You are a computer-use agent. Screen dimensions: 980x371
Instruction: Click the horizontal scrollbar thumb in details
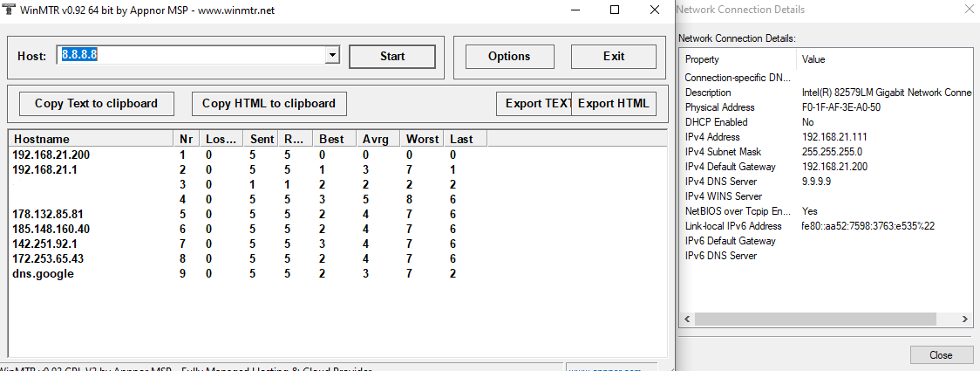(x=815, y=319)
